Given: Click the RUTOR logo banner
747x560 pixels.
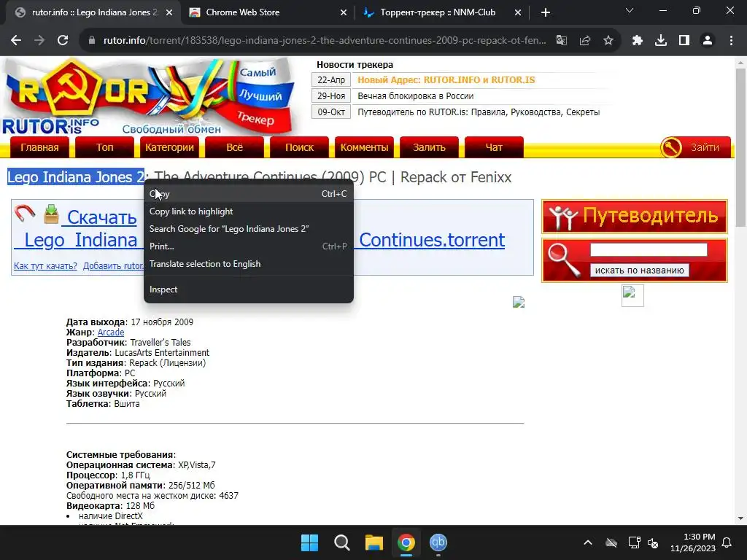Looking at the screenshot, I should pyautogui.click(x=147, y=97).
